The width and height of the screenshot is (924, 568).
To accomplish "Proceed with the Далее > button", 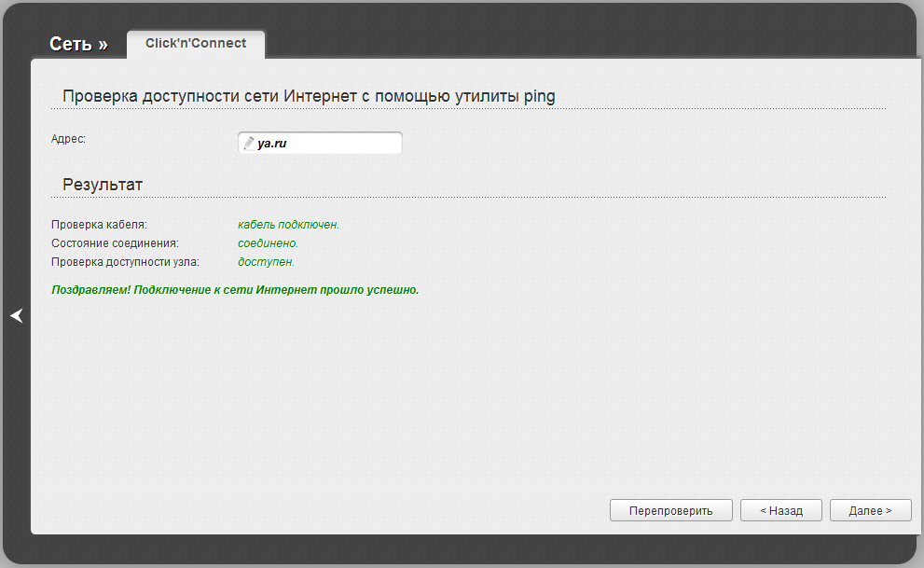I will [x=870, y=510].
